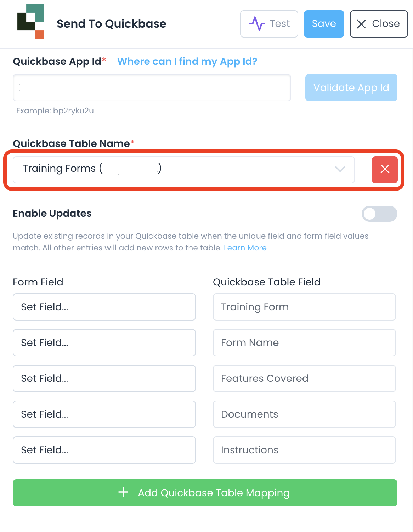This screenshot has height=532, width=413.
Task: Close the Send To Quickbase panel
Action: pos(379,24)
